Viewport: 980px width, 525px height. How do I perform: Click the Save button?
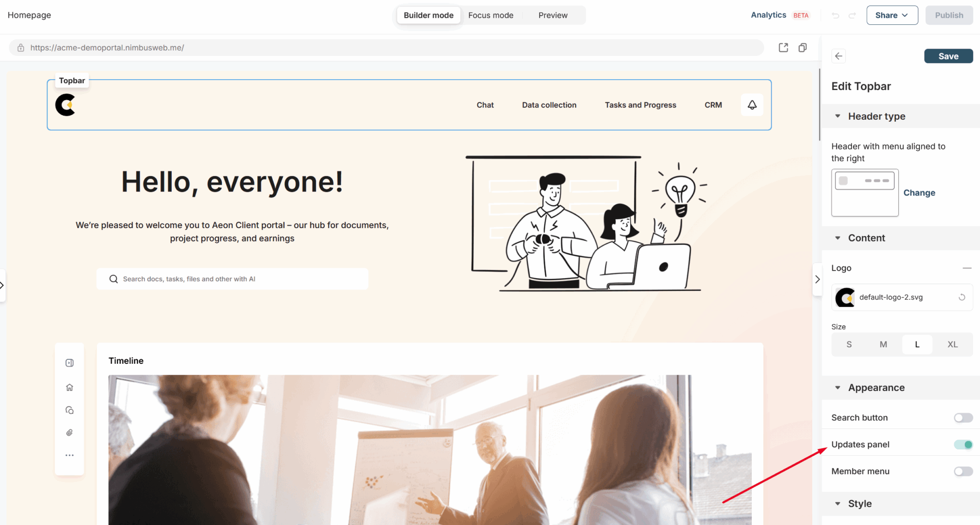[x=948, y=56]
